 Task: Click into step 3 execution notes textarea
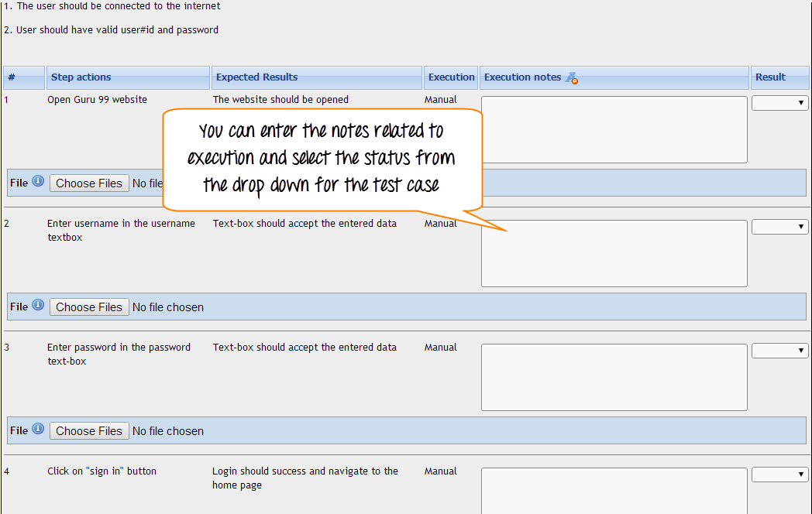coord(614,377)
